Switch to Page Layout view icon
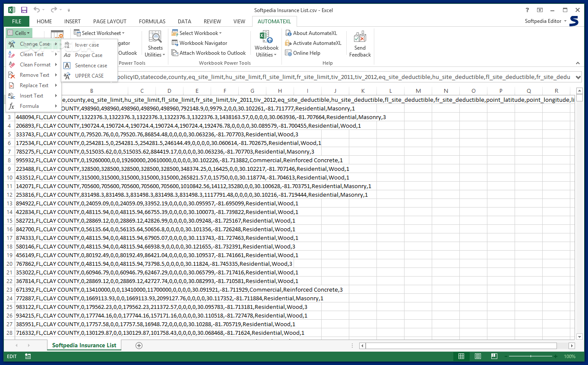Viewport: 588px width, 365px height. [x=477, y=356]
